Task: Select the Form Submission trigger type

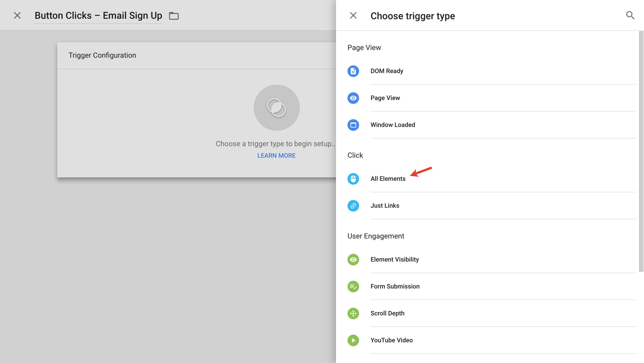Action: (395, 287)
